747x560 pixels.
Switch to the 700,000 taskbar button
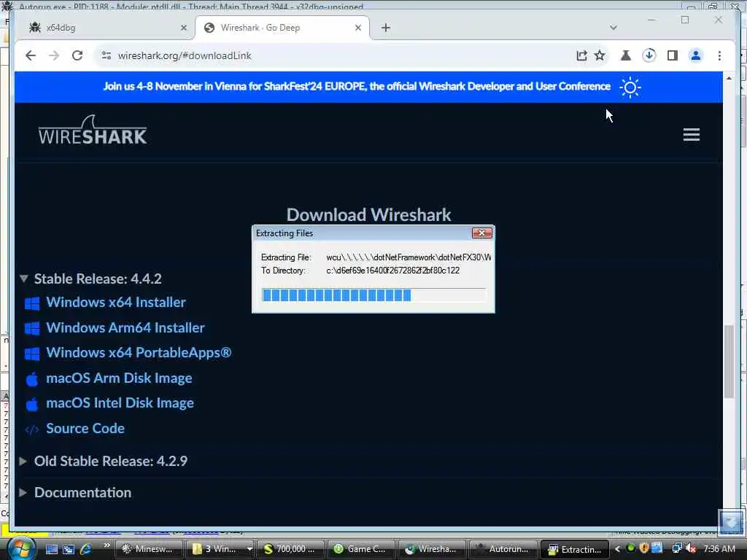click(290, 549)
